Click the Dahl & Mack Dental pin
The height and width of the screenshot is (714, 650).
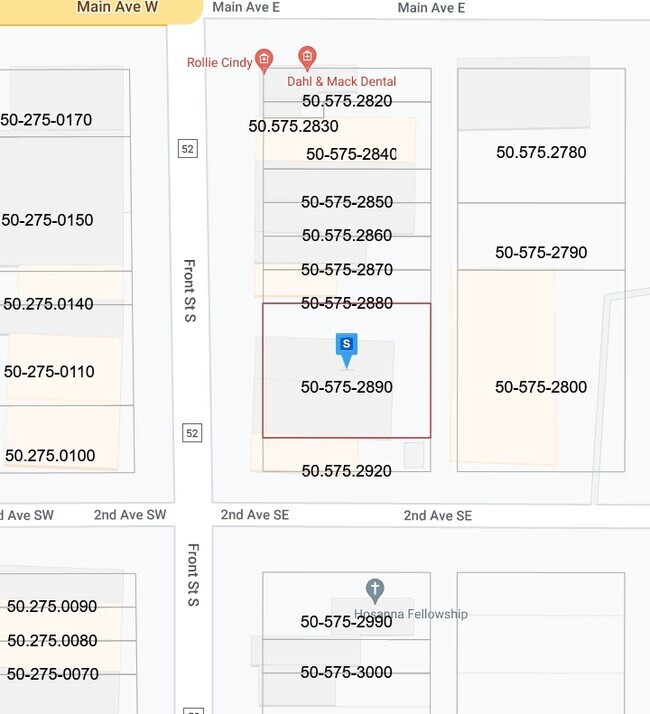[308, 57]
